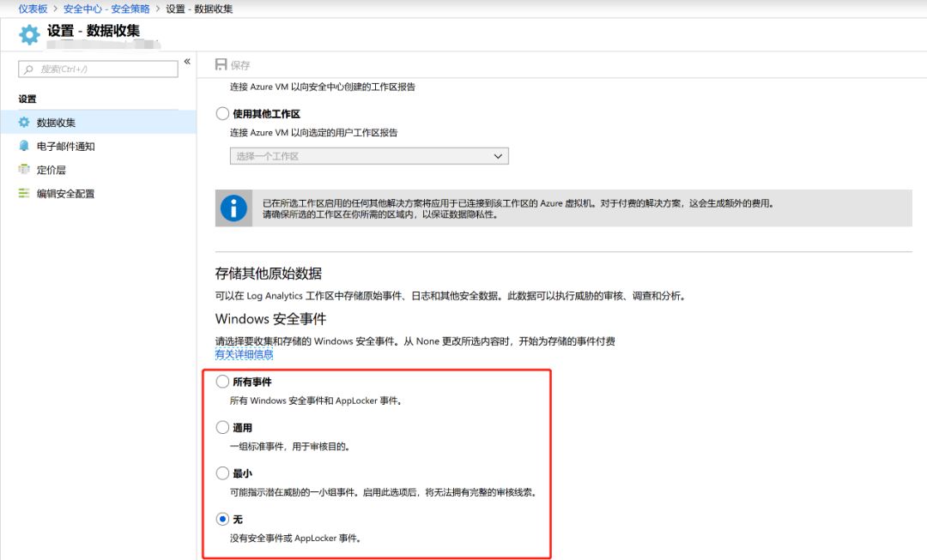
Task: Click the data collection gear icon
Action: [x=24, y=123]
